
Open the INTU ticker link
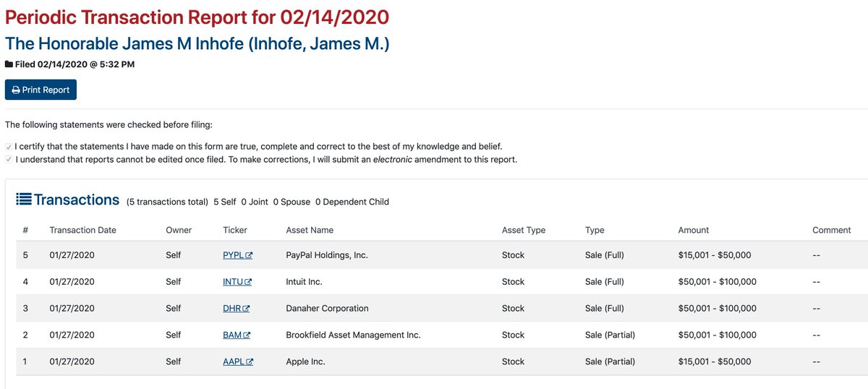[x=237, y=282]
